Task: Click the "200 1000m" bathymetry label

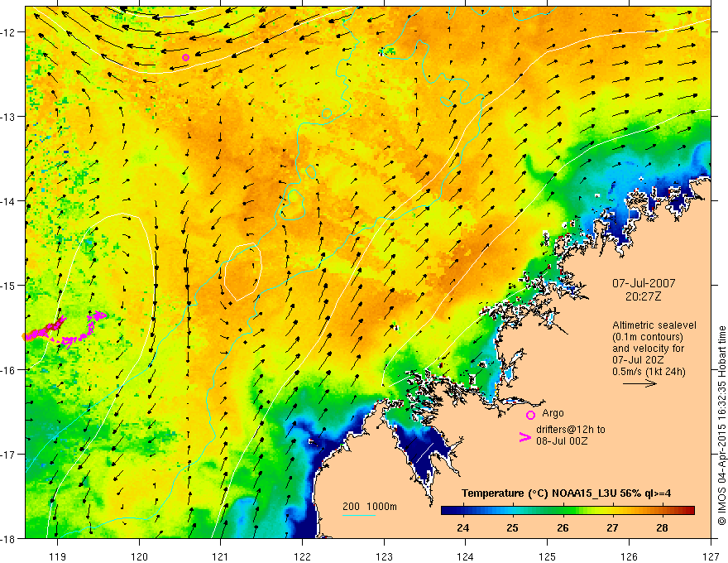Action: coord(370,507)
